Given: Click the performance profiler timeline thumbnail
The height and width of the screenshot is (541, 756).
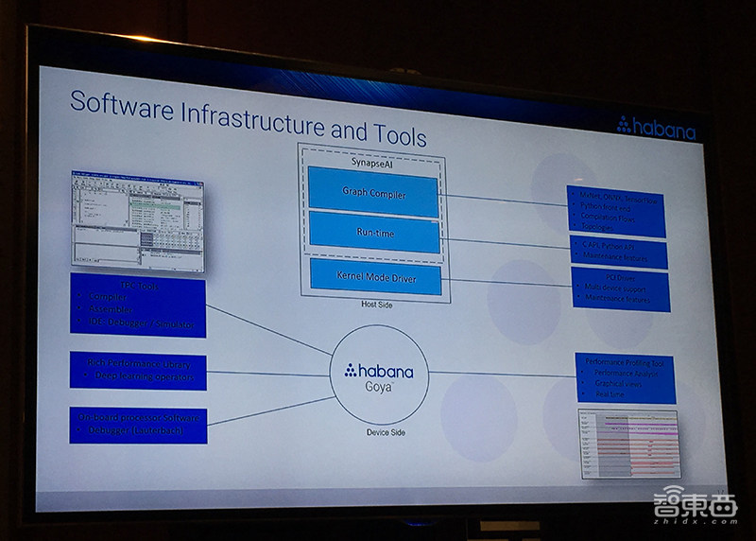Looking at the screenshot, I should (x=628, y=443).
